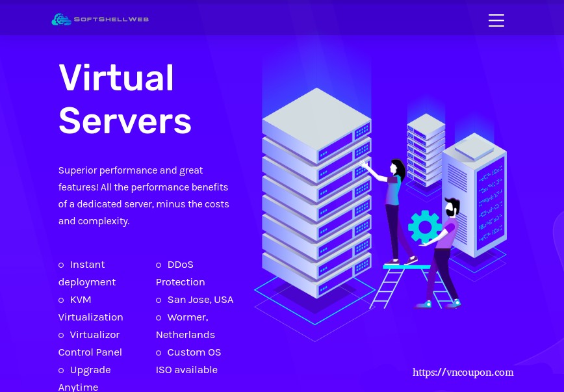Expand the San Jose, USA location entry
This screenshot has width=564, height=392.
(200, 300)
